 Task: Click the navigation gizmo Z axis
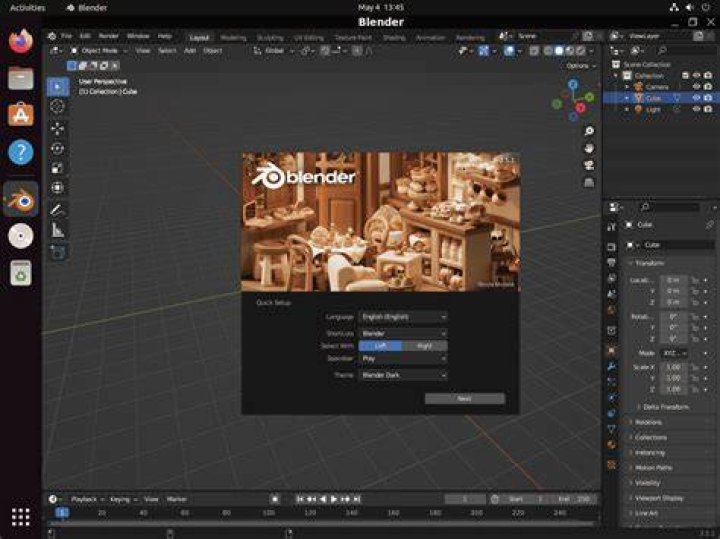point(573,84)
